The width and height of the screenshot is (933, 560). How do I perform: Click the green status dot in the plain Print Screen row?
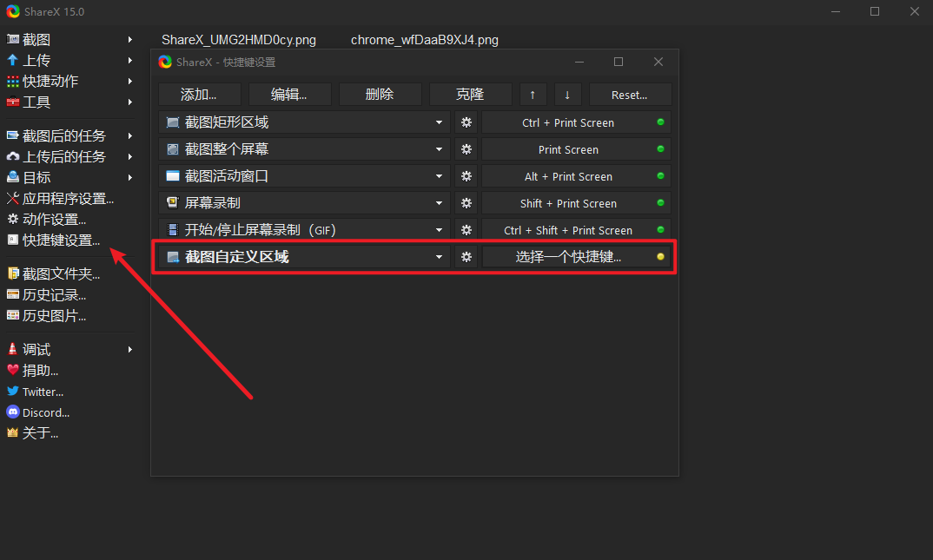[660, 148]
